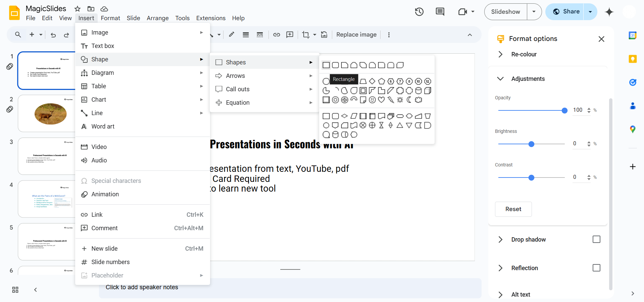Check the cloud document status icon

pyautogui.click(x=104, y=9)
